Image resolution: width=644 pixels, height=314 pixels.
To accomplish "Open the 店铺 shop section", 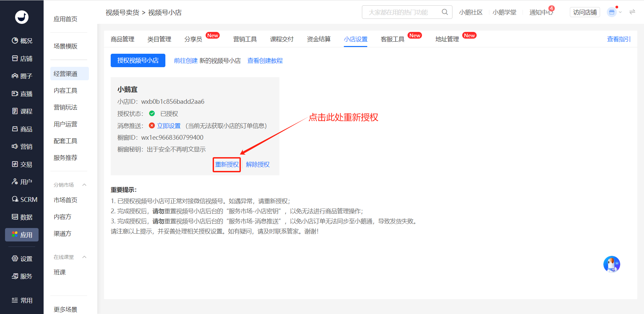I will click(x=22, y=58).
